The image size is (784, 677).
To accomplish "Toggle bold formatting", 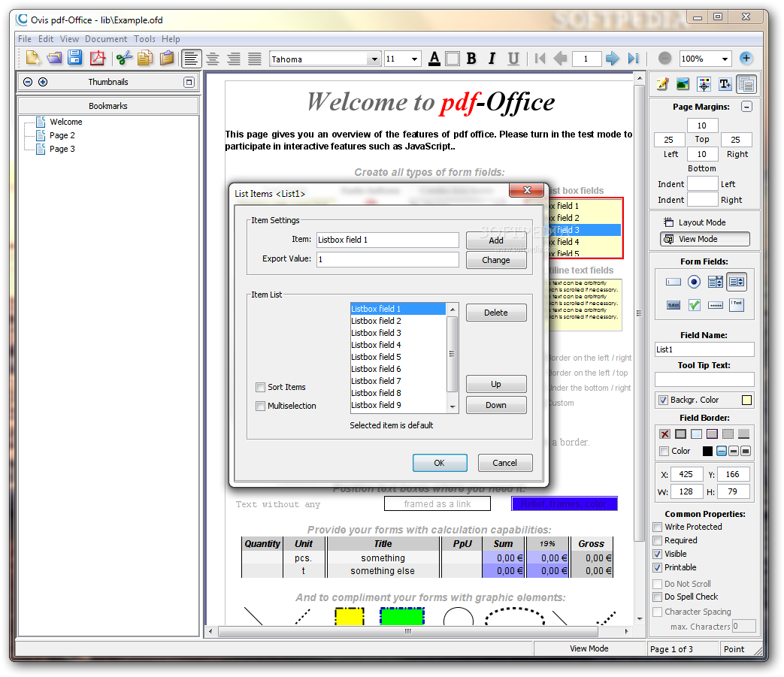I will point(471,59).
